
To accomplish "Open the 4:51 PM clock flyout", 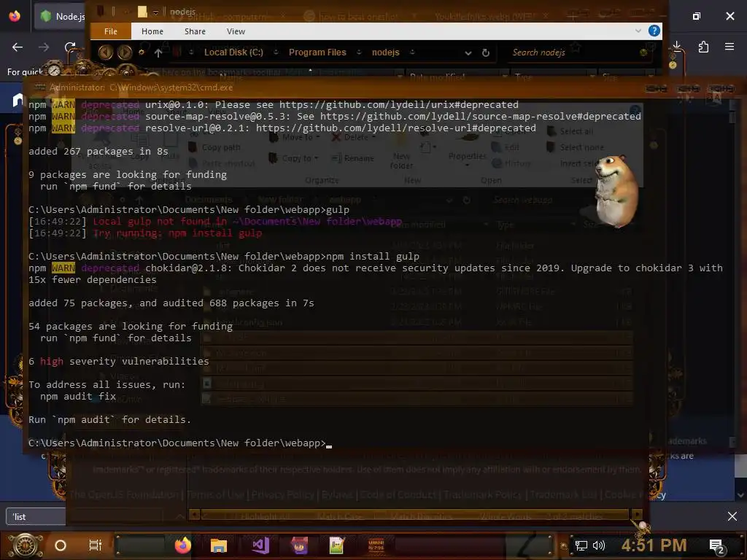I will 654,545.
